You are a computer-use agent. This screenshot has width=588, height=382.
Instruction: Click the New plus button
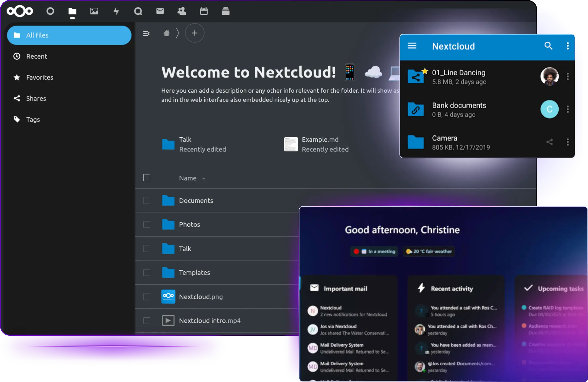pos(195,33)
